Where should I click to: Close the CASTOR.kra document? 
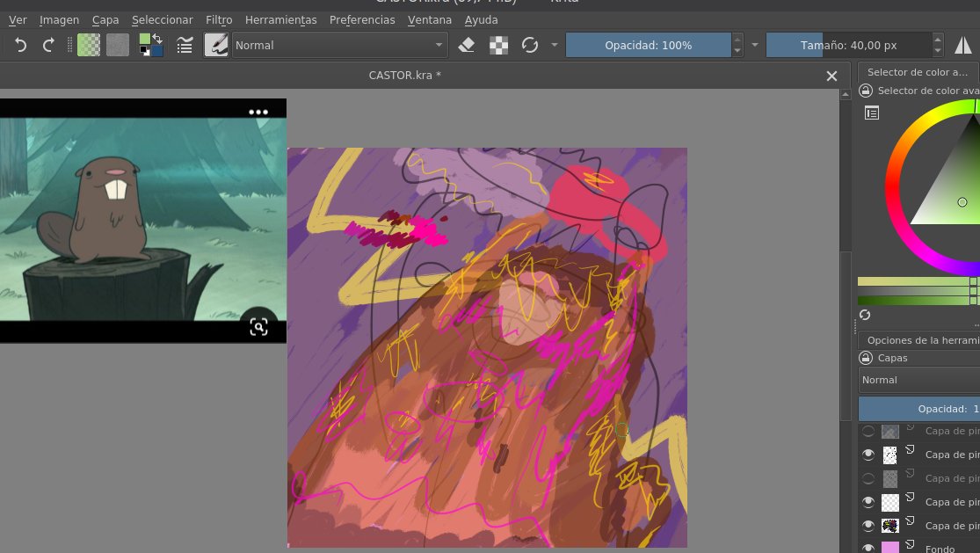tap(831, 76)
